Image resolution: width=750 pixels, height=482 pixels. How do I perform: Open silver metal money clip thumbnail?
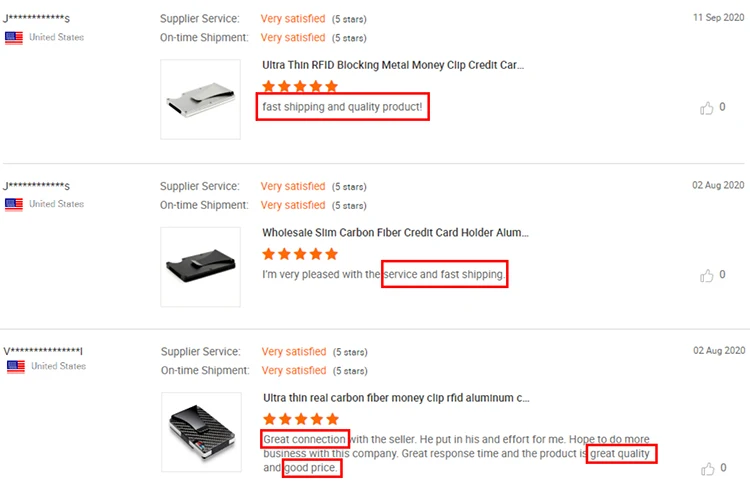click(201, 100)
